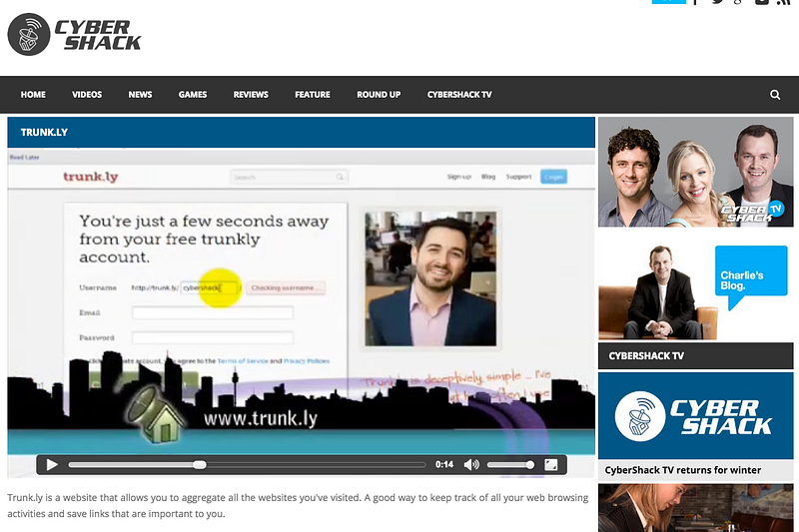Click the video progress bar handle
The height and width of the screenshot is (532, 799).
[200, 465]
